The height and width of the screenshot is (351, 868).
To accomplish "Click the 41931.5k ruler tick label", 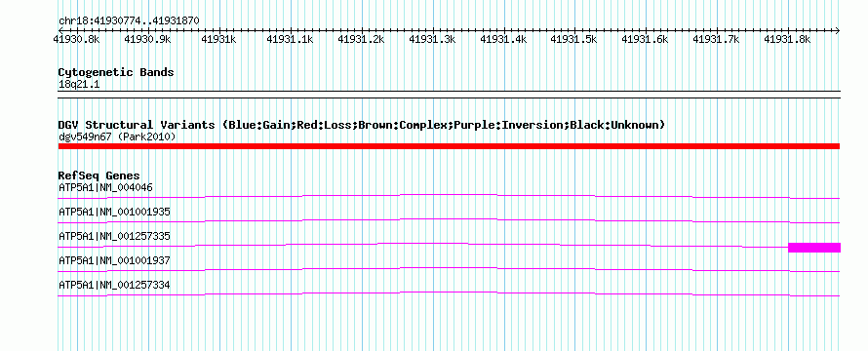I will pos(574,39).
